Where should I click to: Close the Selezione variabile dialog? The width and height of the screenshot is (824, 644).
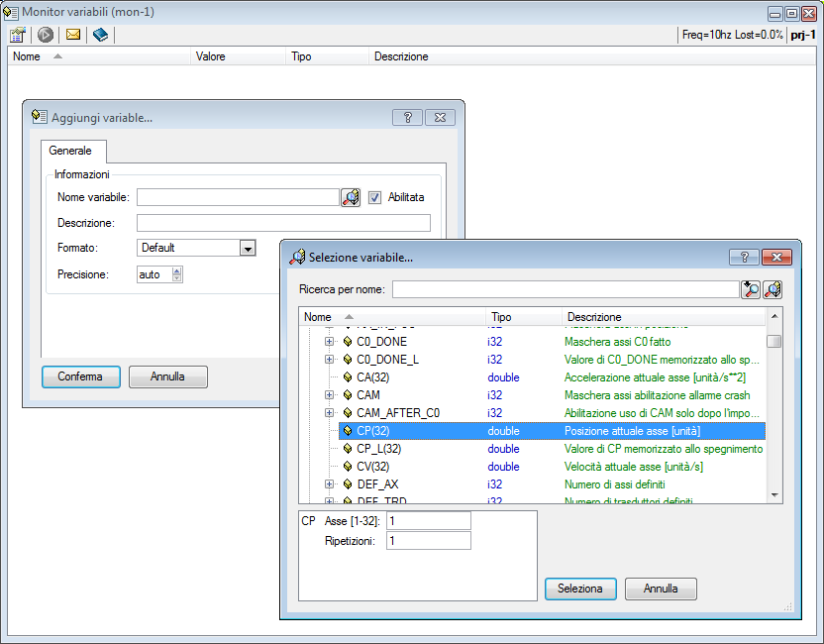776,257
